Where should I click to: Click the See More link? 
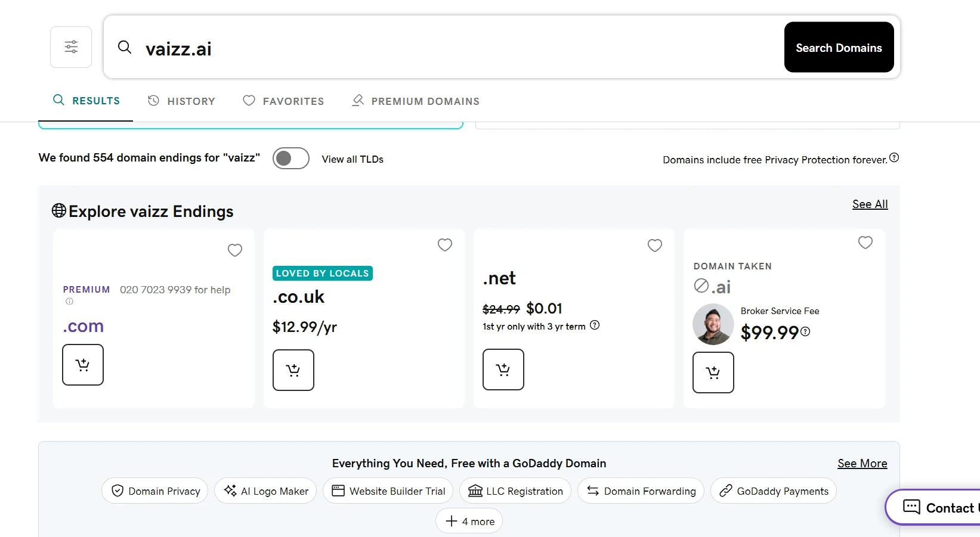coord(862,464)
